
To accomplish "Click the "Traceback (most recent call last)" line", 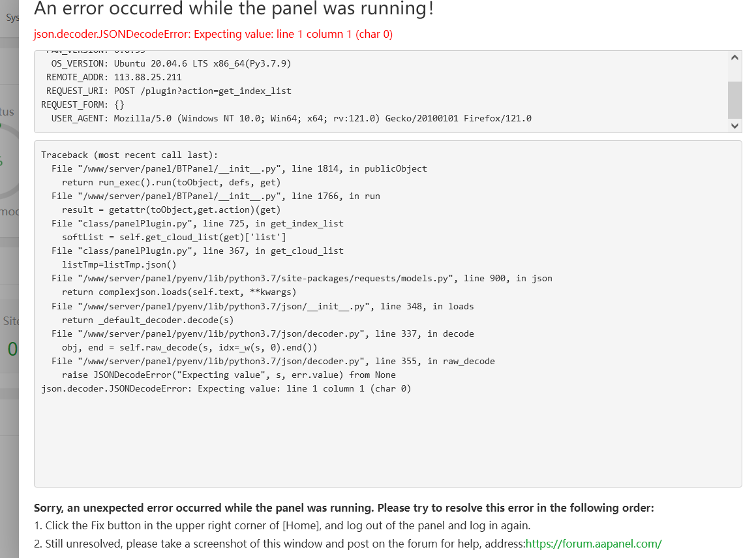I will pos(129,155).
